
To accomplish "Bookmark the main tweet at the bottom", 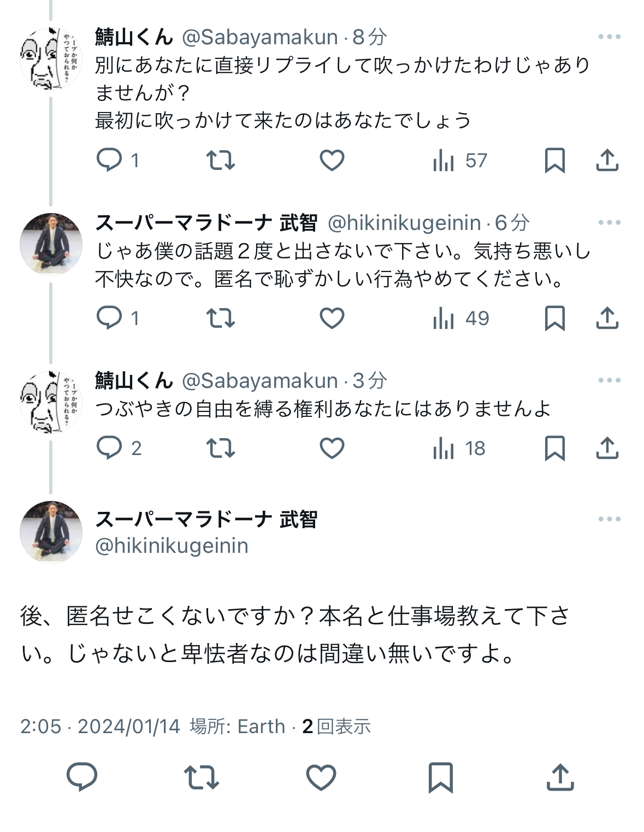I will [x=441, y=777].
